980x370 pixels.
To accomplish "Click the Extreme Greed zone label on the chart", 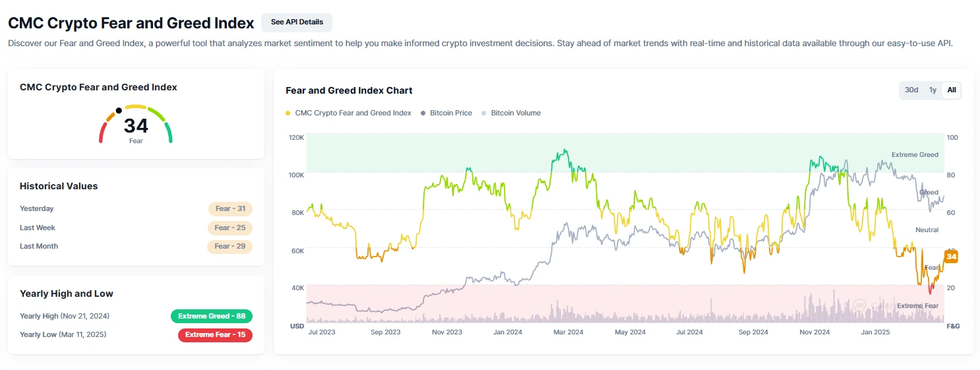I will [915, 155].
